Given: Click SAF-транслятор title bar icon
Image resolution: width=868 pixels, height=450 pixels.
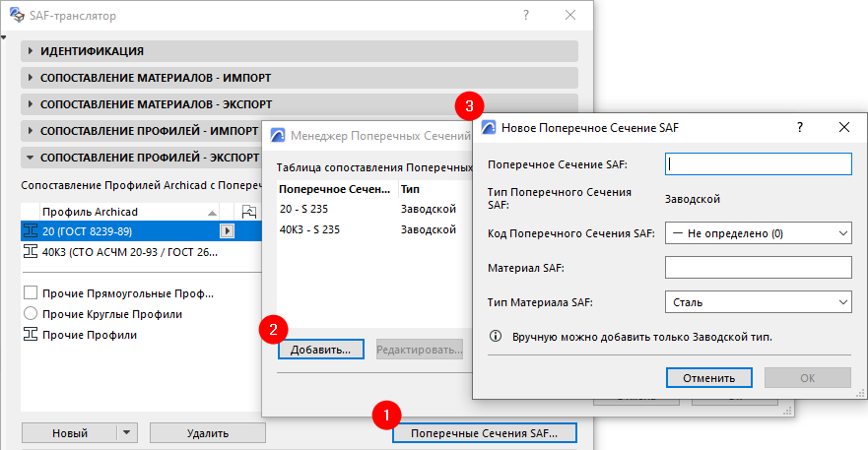Looking at the screenshot, I should point(17,15).
